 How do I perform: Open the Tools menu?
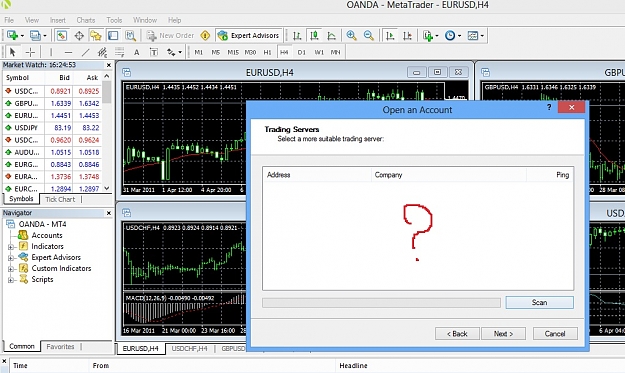[114, 20]
